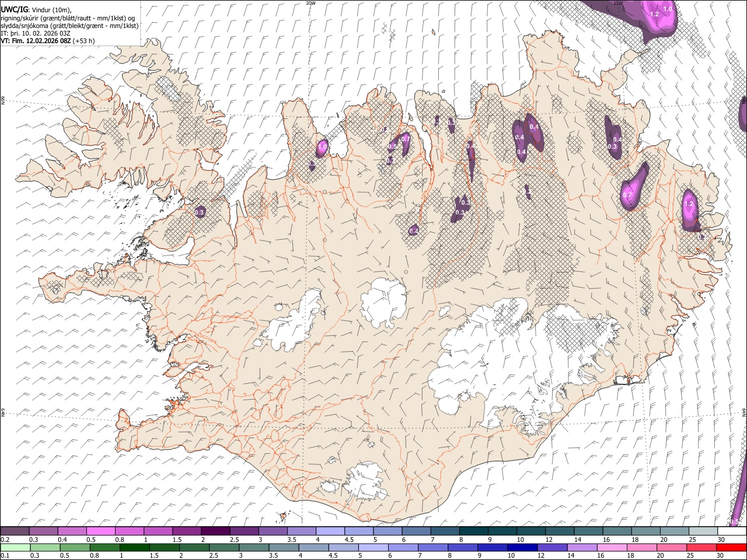The width and height of the screenshot is (747, 560).
Task: Click the 'rigning/skúrir' legend description line
Action: [68, 18]
